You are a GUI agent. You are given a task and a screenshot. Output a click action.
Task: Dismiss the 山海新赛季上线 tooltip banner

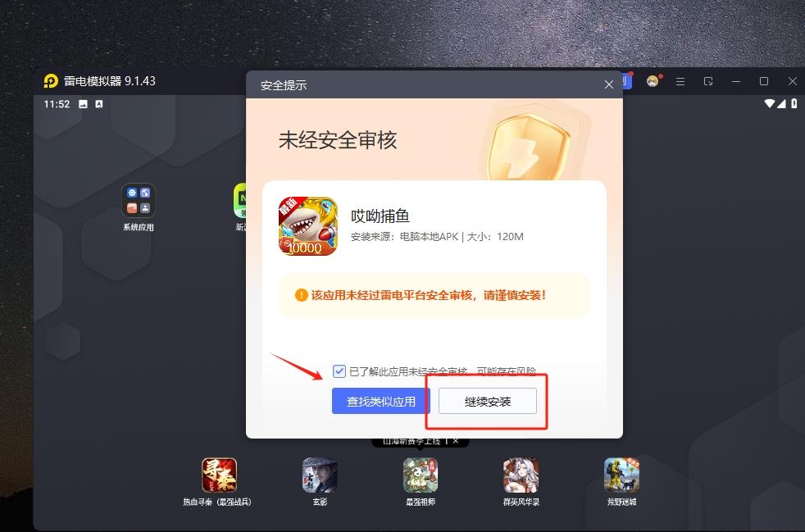(x=456, y=441)
